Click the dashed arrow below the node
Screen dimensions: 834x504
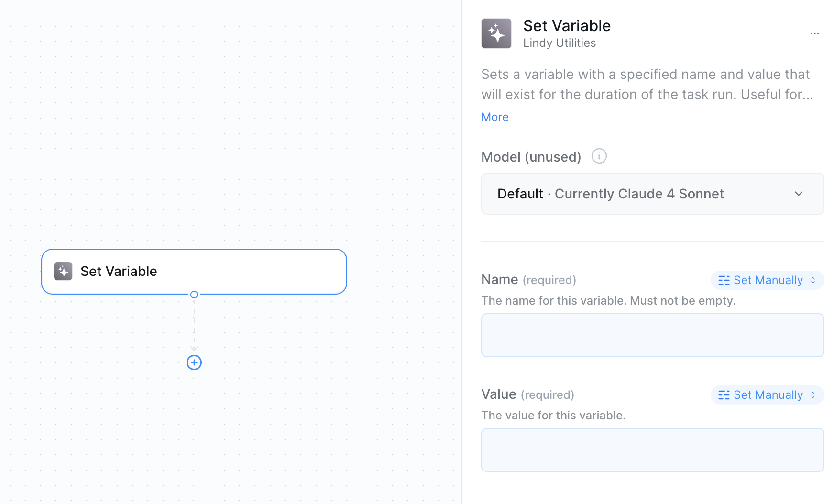coord(194,326)
